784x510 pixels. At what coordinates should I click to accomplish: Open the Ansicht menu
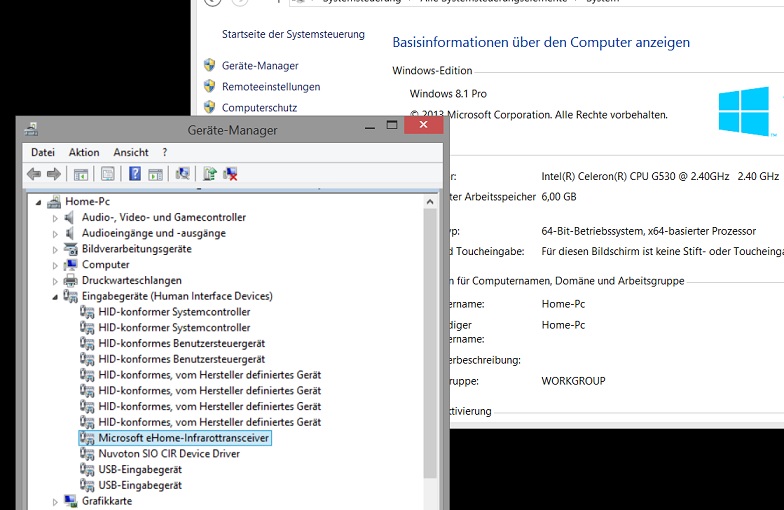131,152
